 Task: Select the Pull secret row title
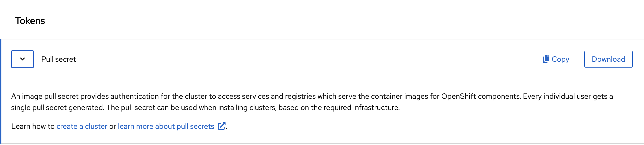pos(59,59)
